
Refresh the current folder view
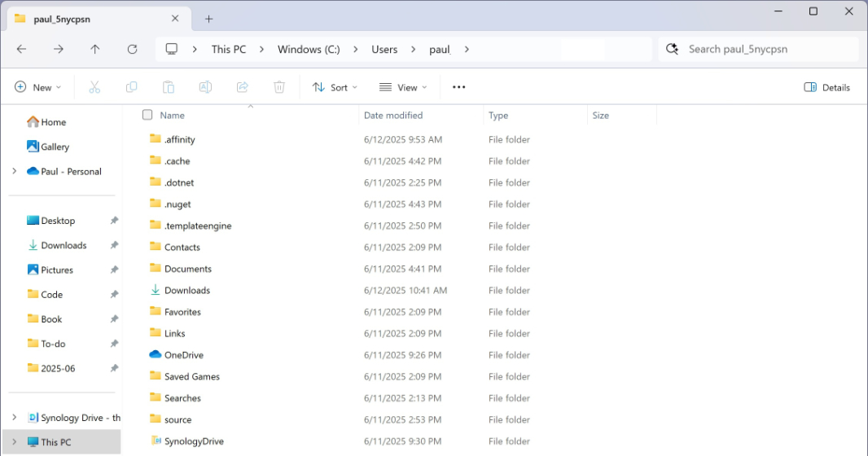tap(132, 49)
